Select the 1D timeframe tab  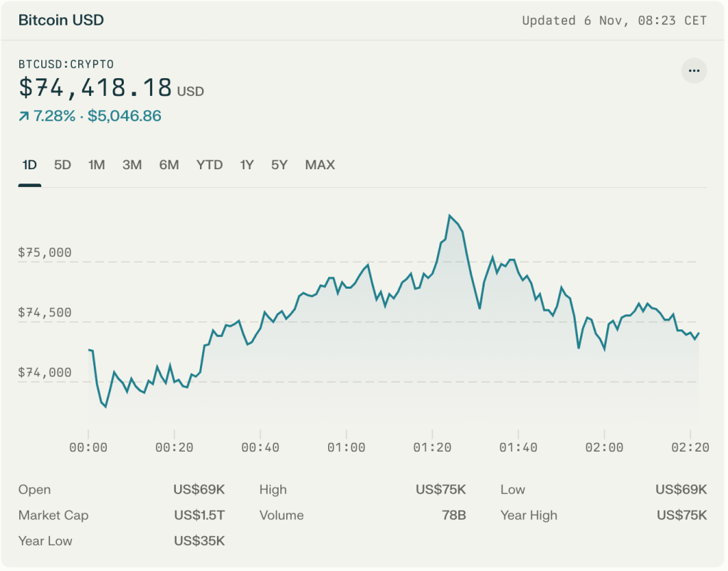29,164
